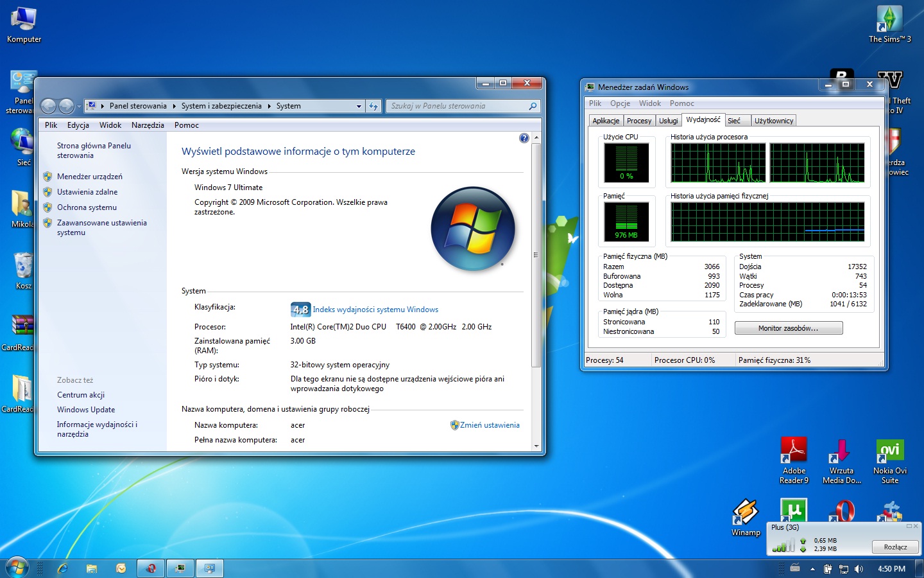Click the Monitor zasobów button
Screen dimensions: 924x578
coord(789,328)
